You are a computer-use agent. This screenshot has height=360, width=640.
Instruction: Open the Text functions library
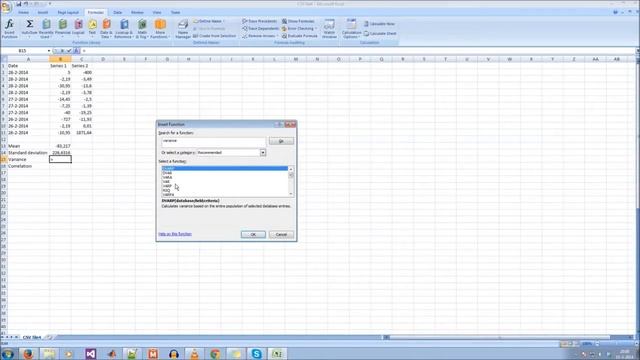[92, 29]
